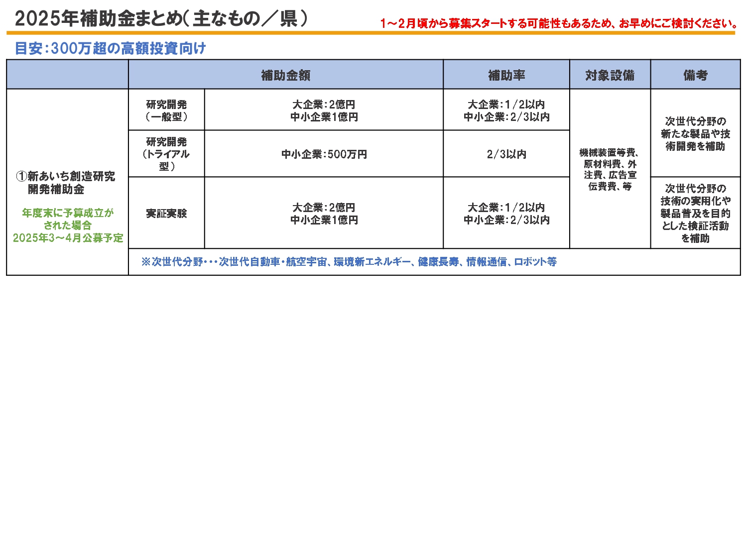The image size is (747, 560).
Task: Select the 機械装置等費 target equipment cell
Action: 610,169
